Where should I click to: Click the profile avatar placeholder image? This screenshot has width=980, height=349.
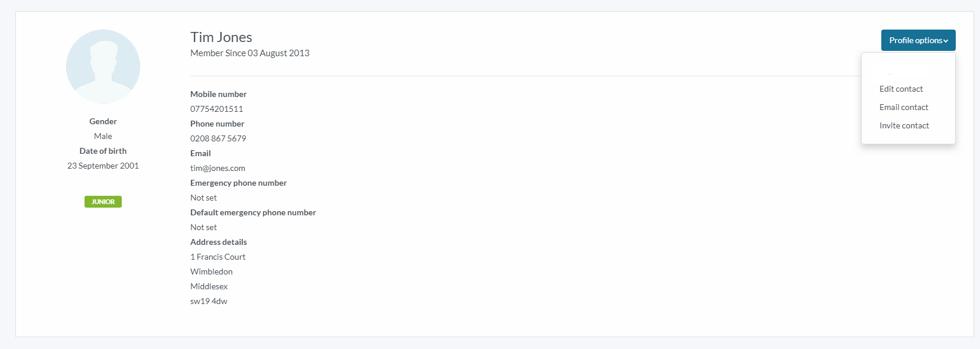pos(103,66)
